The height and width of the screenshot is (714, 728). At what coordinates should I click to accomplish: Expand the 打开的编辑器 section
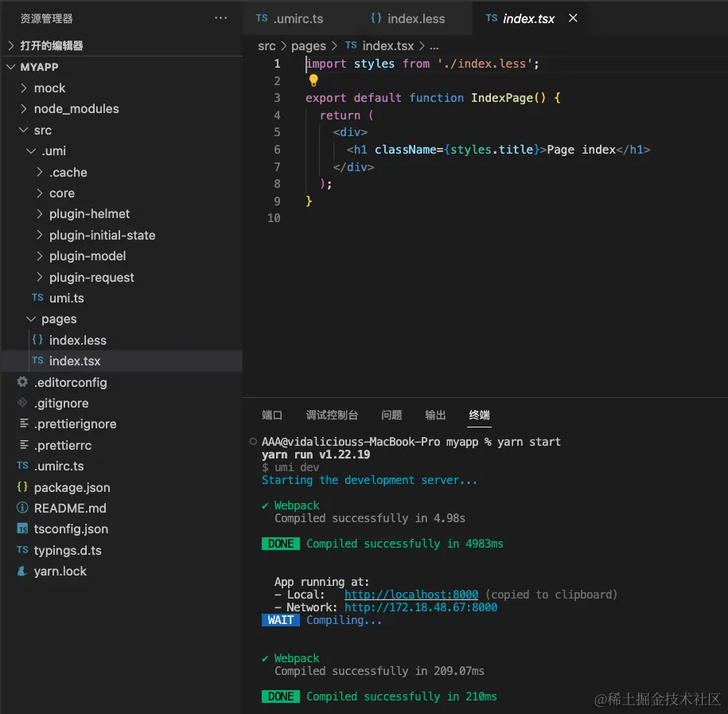pos(11,45)
